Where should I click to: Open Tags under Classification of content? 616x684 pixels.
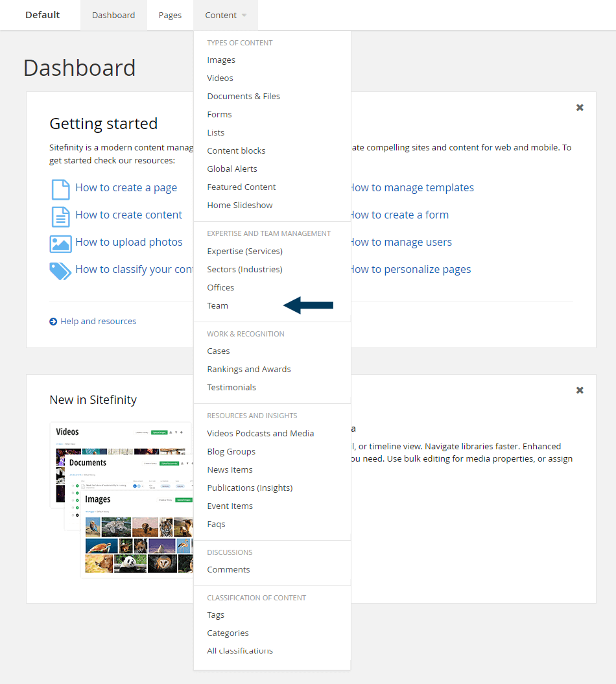point(215,615)
